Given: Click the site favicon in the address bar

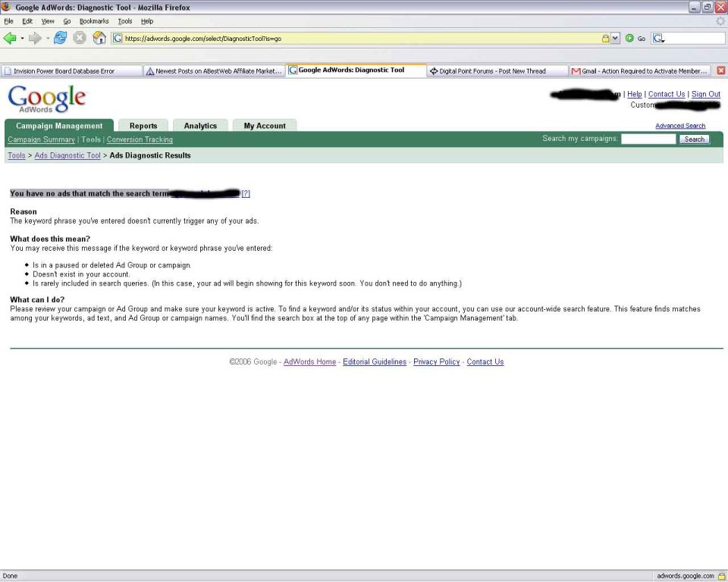Looking at the screenshot, I should [x=118, y=39].
